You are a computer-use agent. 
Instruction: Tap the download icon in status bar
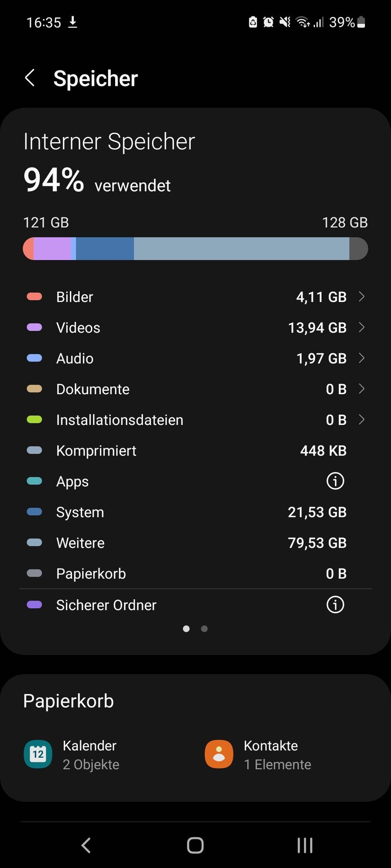(73, 22)
